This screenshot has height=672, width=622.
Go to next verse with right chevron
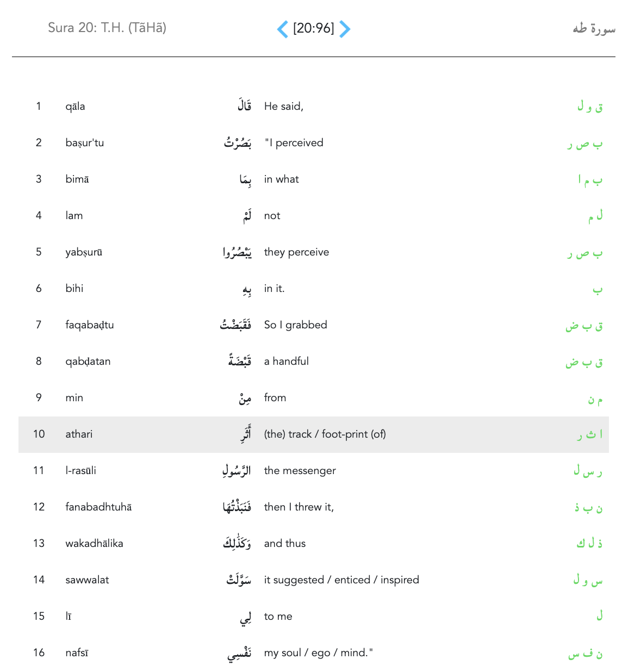(345, 29)
